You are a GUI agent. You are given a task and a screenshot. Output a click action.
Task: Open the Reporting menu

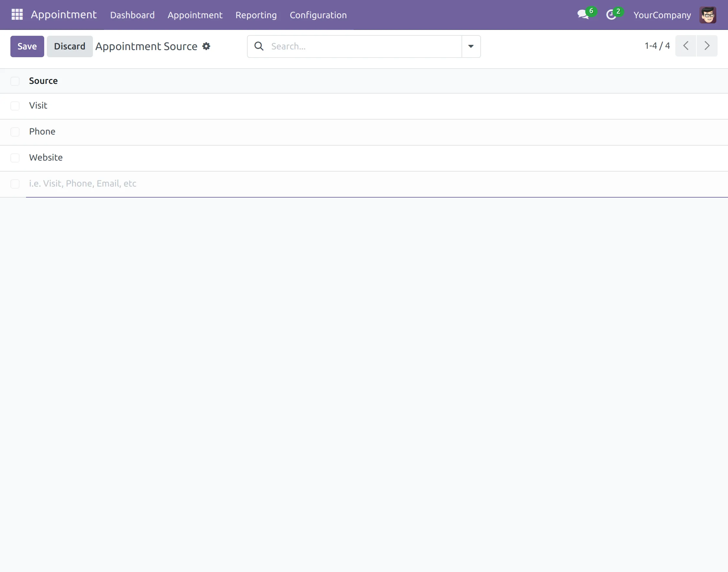[256, 15]
